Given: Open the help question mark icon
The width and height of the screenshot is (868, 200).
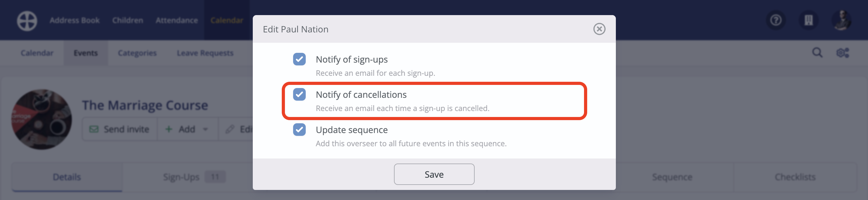Looking at the screenshot, I should 776,20.
